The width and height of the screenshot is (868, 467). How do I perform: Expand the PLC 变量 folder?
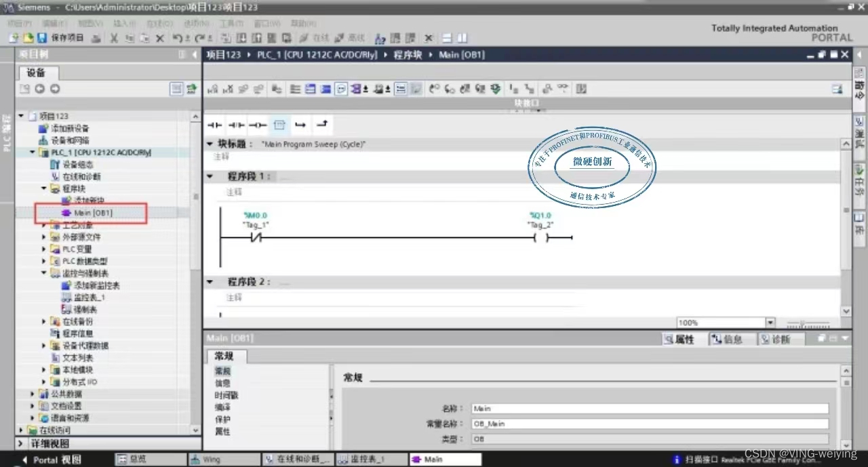(45, 249)
